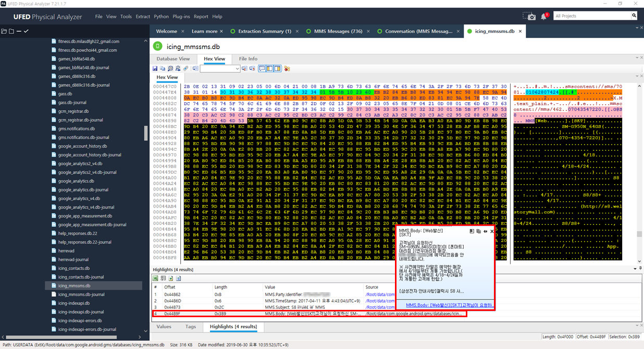
Task: Export highlights to Excel icon
Action: pyautogui.click(x=155, y=279)
